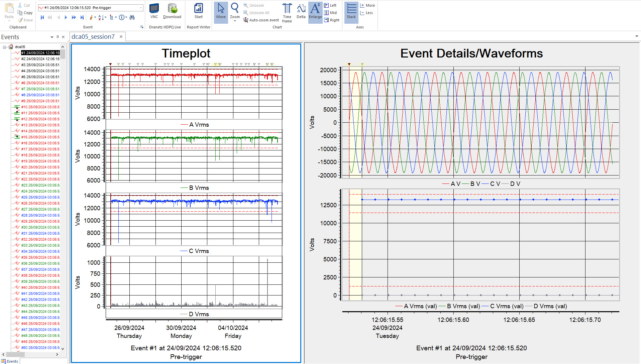The width and height of the screenshot is (641, 364).
Task: Open the document tab list dropdown
Action: click(636, 36)
